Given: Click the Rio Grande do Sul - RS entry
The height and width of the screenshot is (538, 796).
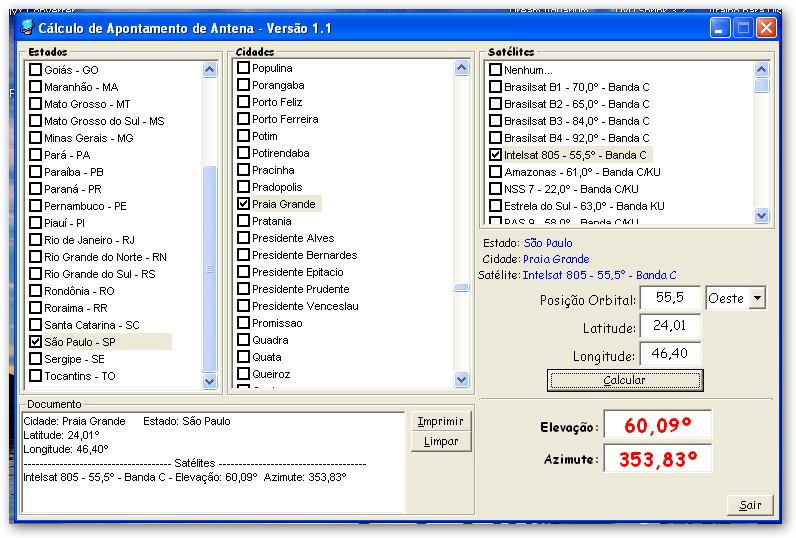Looking at the screenshot, I should click(x=100, y=274).
